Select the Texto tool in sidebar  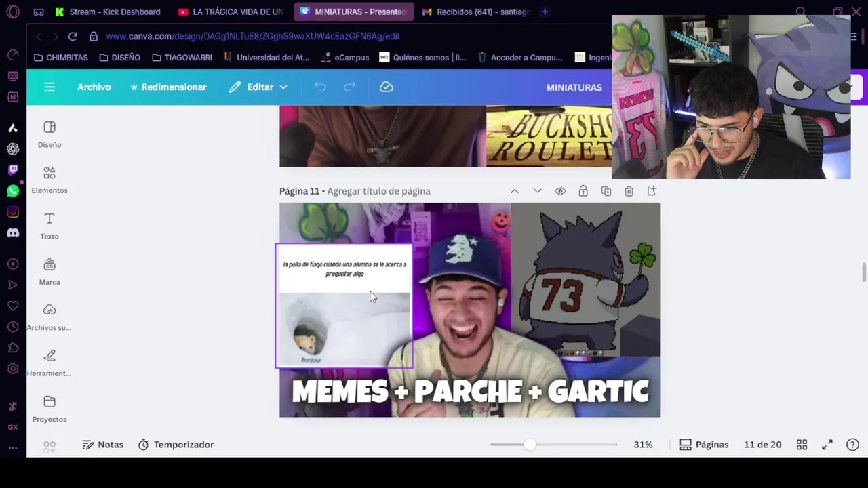point(50,226)
